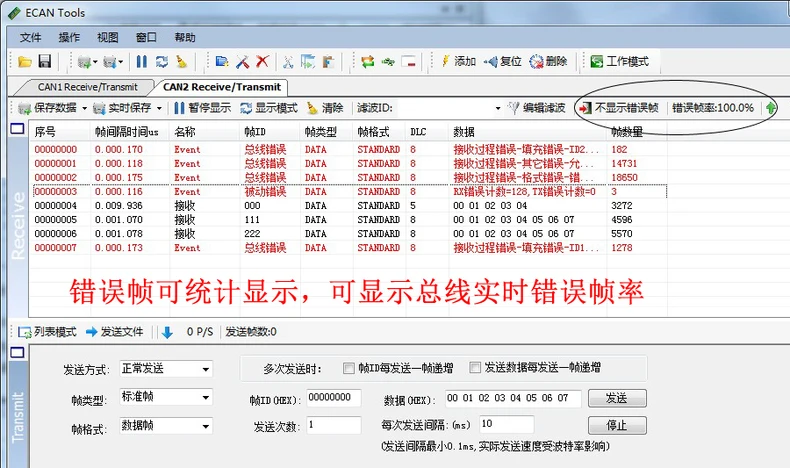
Task: Click the red X delete icon
Action: pyautogui.click(x=262, y=61)
